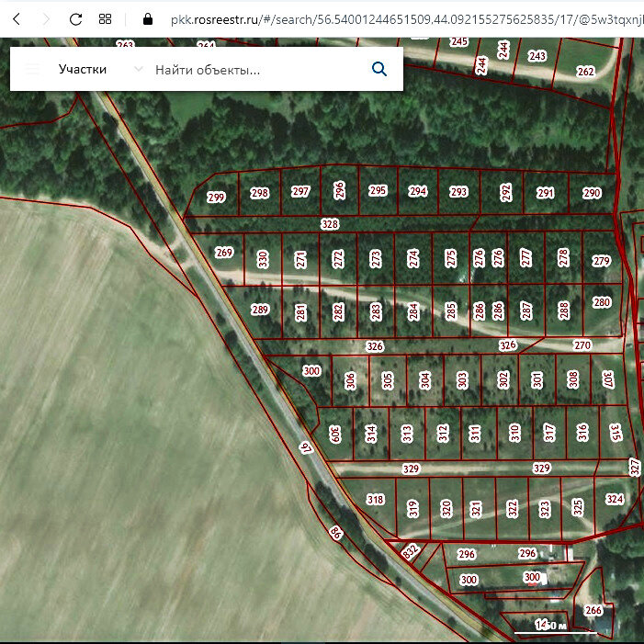Viewport: 644px width, 644px height.
Task: Click the road strip labeled 328
Action: 330,224
